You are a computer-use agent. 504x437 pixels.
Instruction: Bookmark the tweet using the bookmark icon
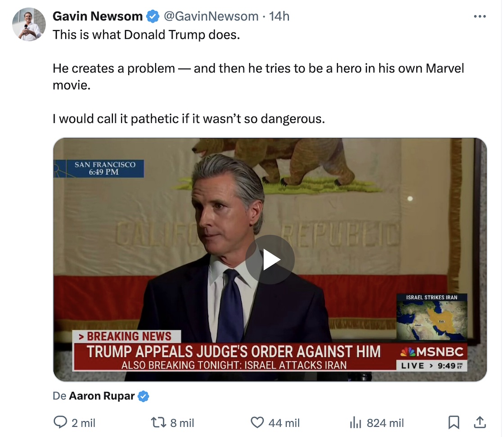pyautogui.click(x=454, y=423)
